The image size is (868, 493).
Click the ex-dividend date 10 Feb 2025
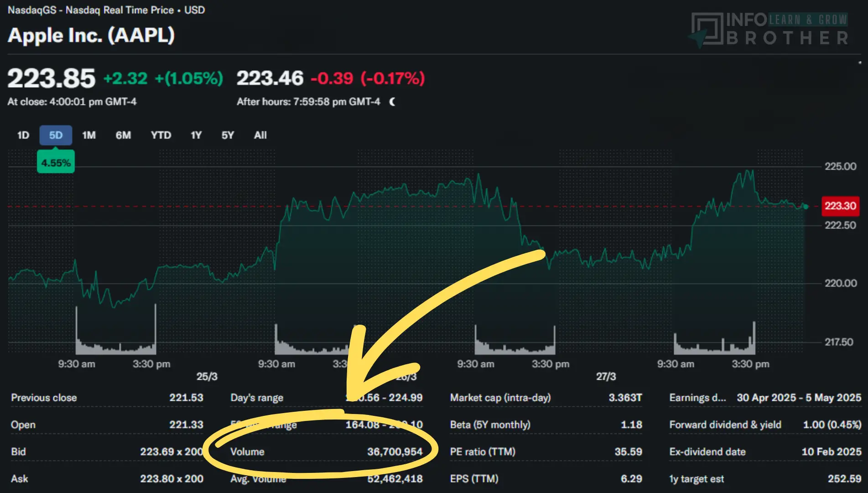pos(832,451)
